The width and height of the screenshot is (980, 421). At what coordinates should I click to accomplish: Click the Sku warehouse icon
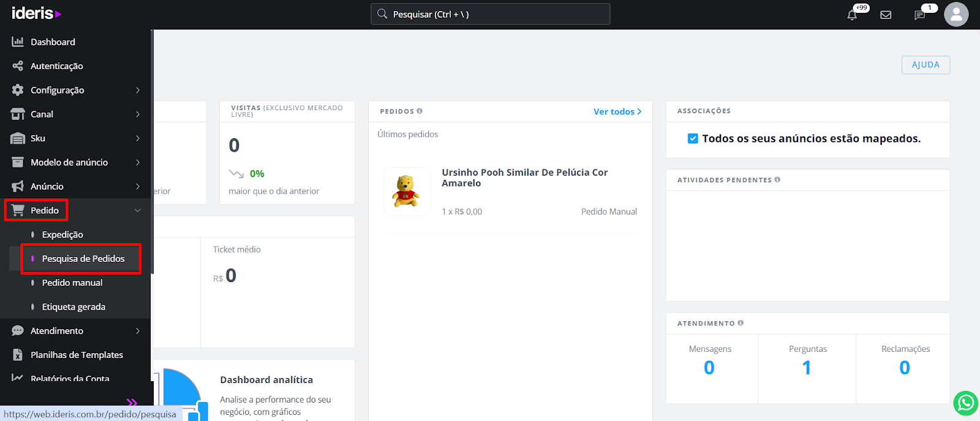pyautogui.click(x=18, y=138)
